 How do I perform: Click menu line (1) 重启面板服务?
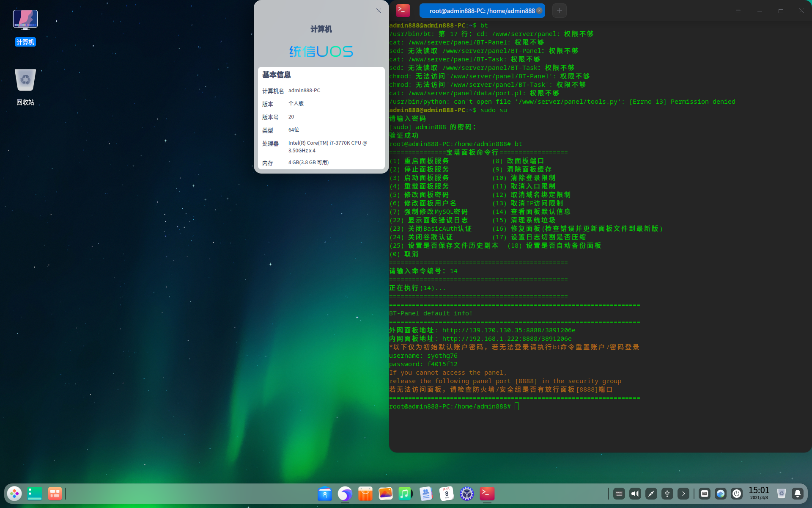point(419,161)
